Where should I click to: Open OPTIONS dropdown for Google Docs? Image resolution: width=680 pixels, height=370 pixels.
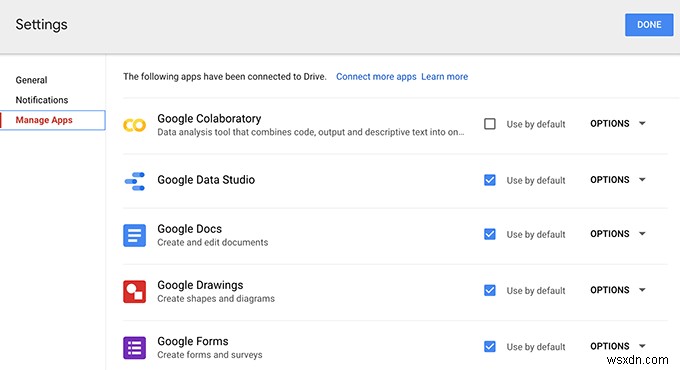click(618, 234)
